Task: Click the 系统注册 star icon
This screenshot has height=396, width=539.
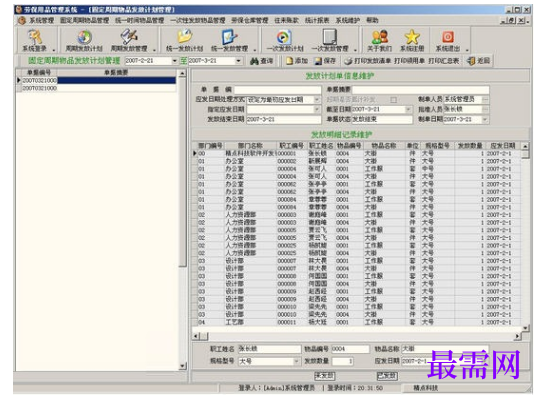Action: (412, 36)
